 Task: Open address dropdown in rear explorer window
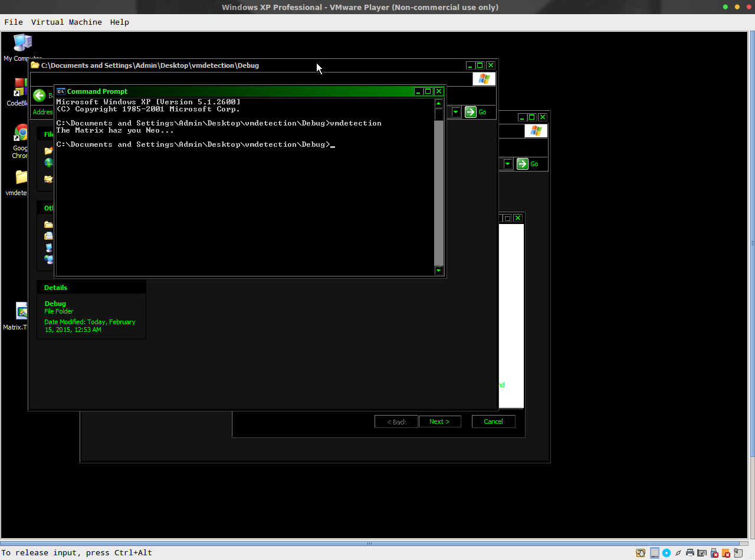pos(508,164)
